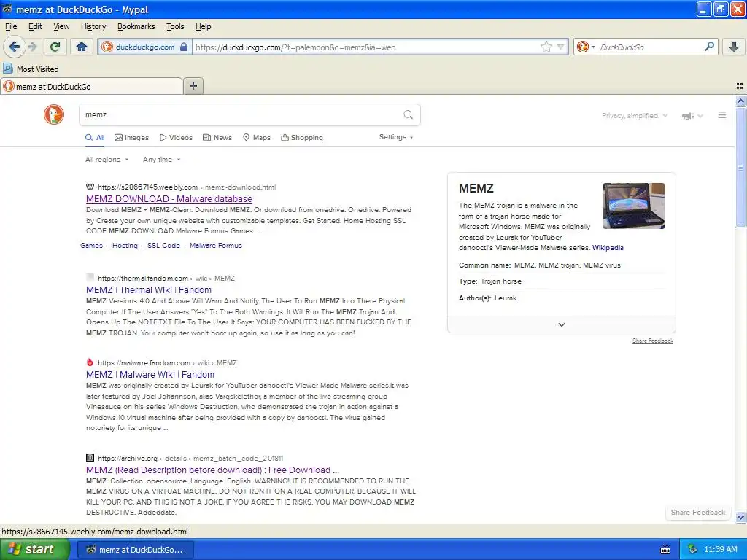Image resolution: width=747 pixels, height=560 pixels.
Task: Open a new tab with plus button
Action: pyautogui.click(x=193, y=86)
